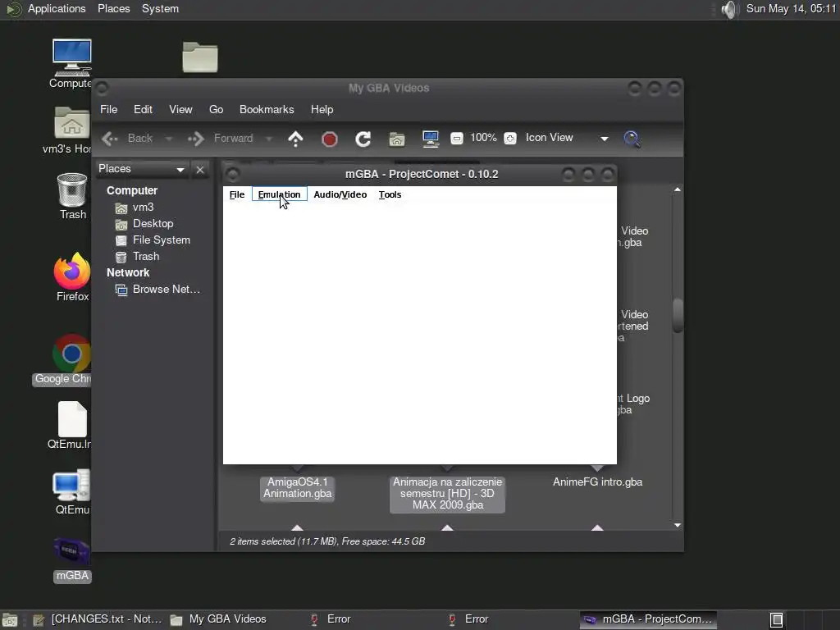Launch the mGBA desktop icon
Viewport: 840px width, 630px height.
point(72,559)
